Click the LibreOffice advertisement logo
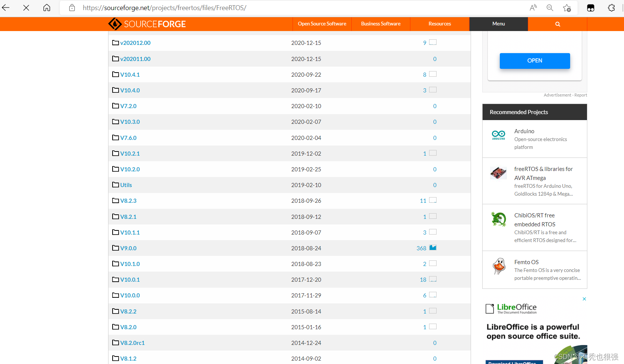 [x=511, y=309]
